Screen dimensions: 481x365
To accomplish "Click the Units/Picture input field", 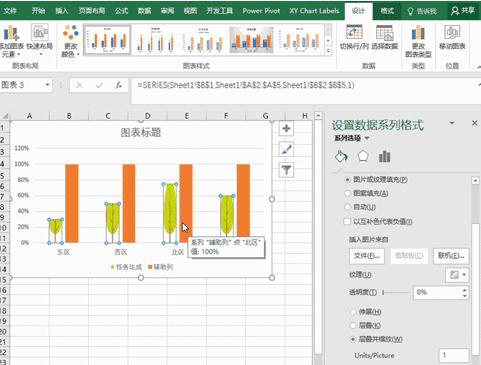I will pos(453,355).
